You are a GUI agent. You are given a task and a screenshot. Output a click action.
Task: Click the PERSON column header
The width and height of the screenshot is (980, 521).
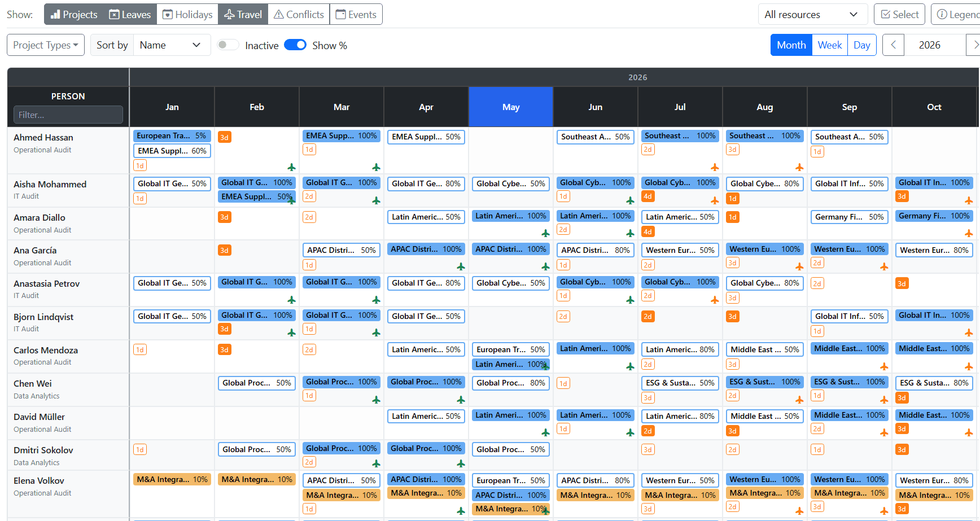click(x=68, y=96)
